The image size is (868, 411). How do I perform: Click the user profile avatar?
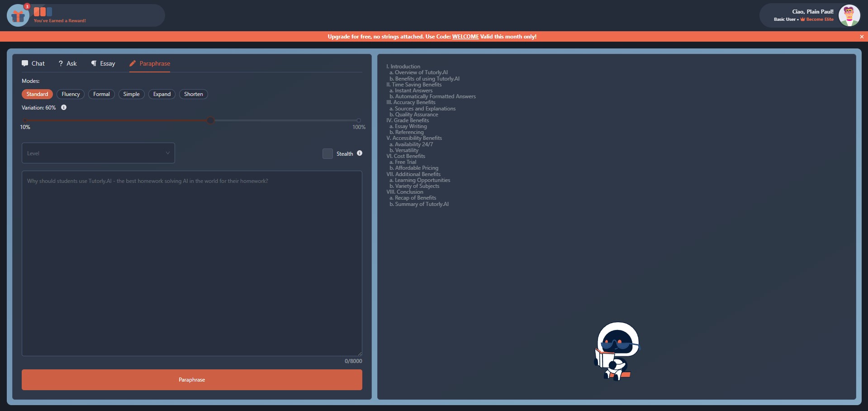849,15
